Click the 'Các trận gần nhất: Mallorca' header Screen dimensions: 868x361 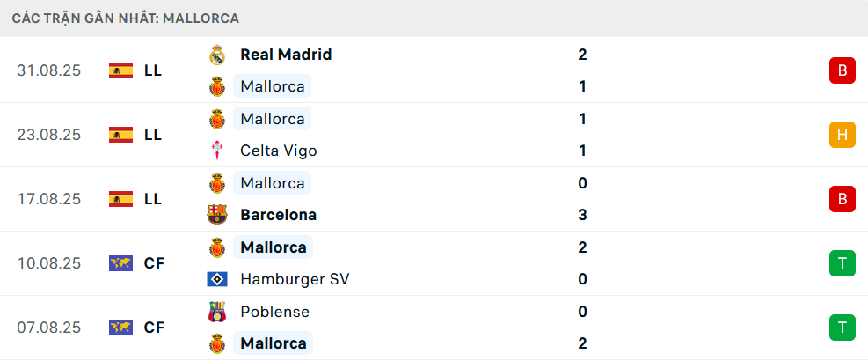(x=126, y=18)
